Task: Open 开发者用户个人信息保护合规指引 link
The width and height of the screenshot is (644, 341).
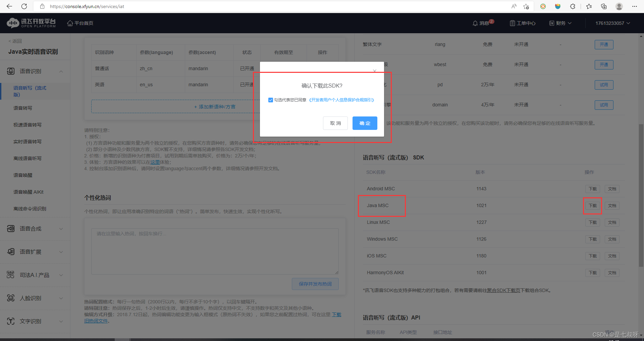Action: 341,100
